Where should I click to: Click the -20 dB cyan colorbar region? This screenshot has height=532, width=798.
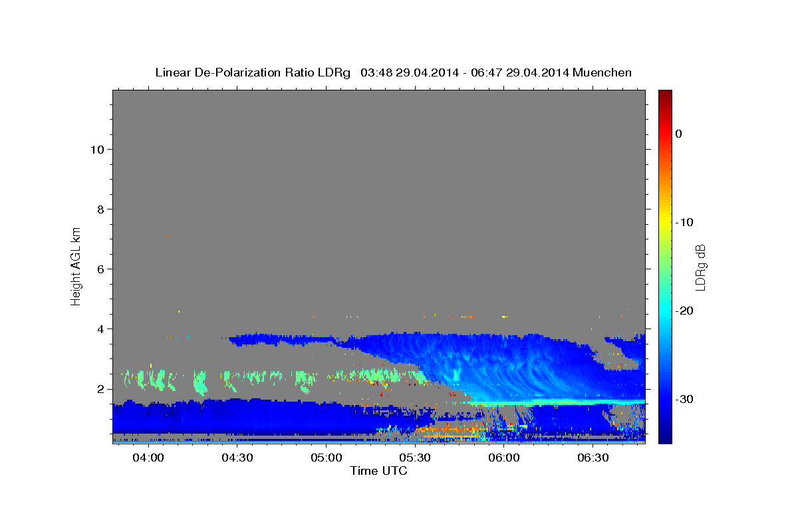[665, 311]
